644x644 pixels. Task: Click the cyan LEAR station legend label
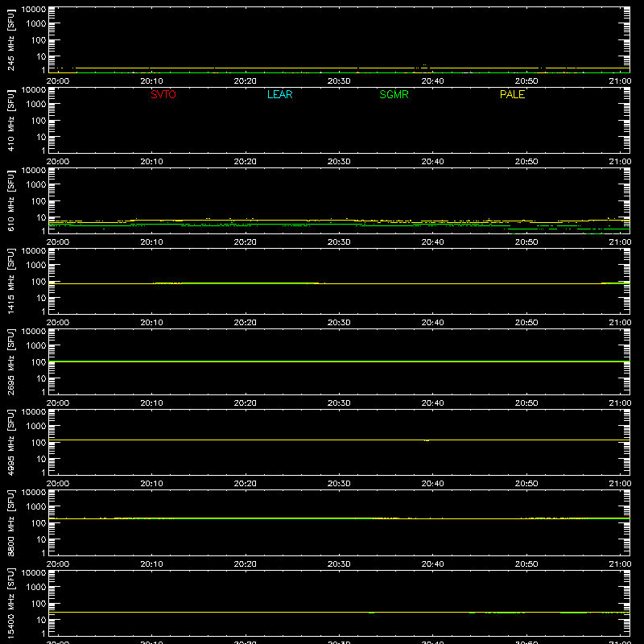(x=279, y=94)
